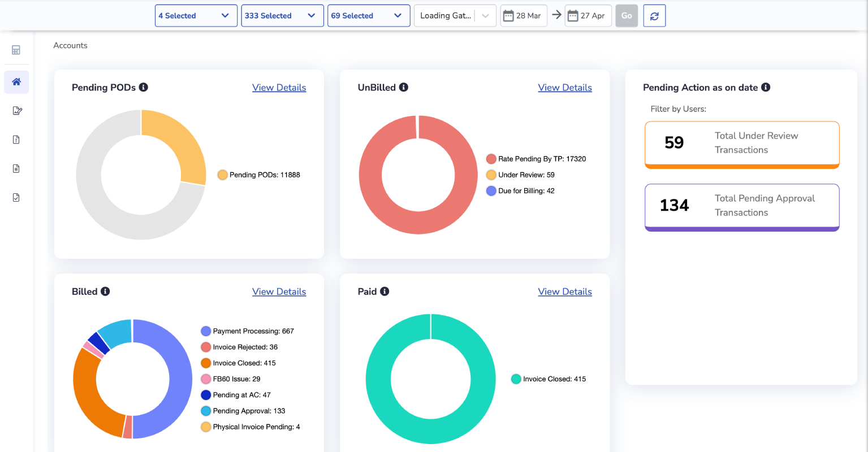Open the checked document sidebar icon

pyautogui.click(x=16, y=197)
